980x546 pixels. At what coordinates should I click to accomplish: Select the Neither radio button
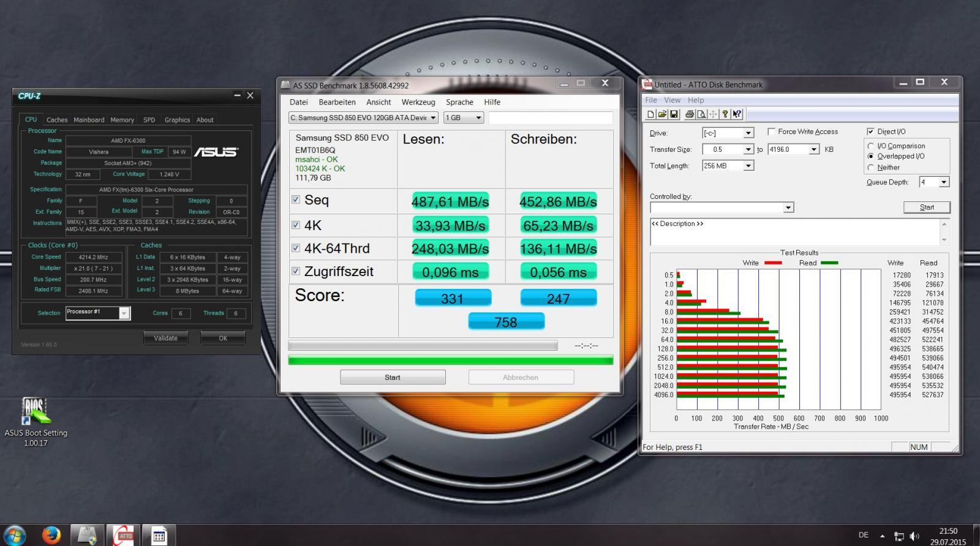pos(870,167)
